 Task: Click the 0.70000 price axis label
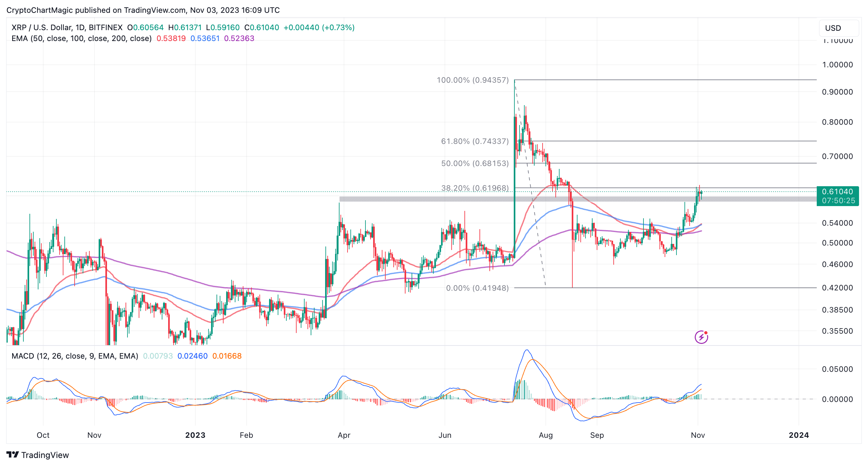837,156
